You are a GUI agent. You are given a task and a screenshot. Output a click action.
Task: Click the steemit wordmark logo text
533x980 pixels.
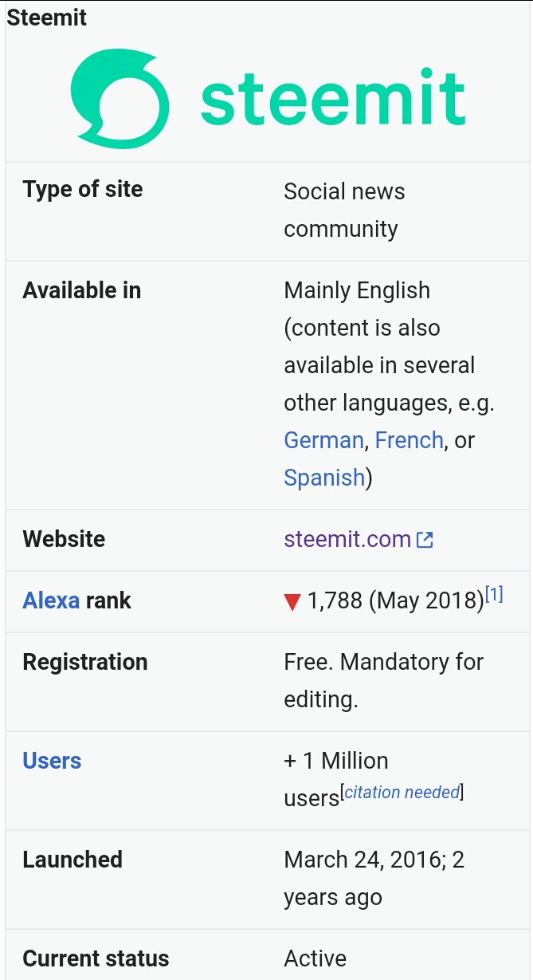(332, 98)
